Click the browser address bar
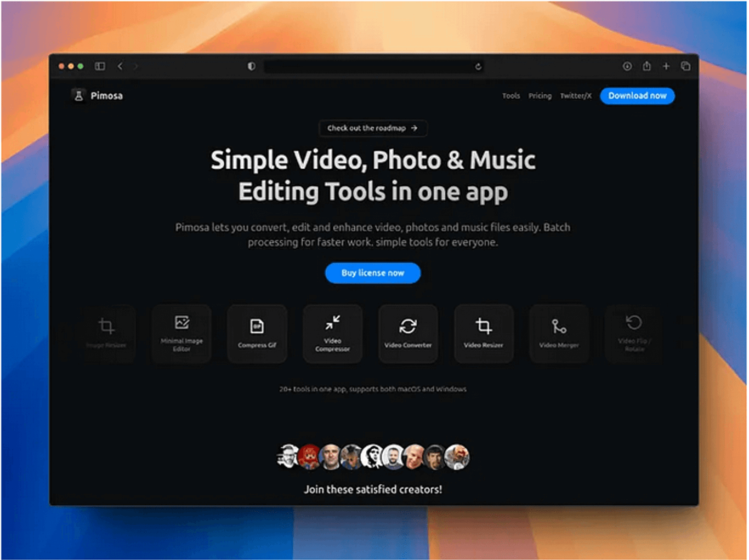749x560 pixels. (373, 67)
